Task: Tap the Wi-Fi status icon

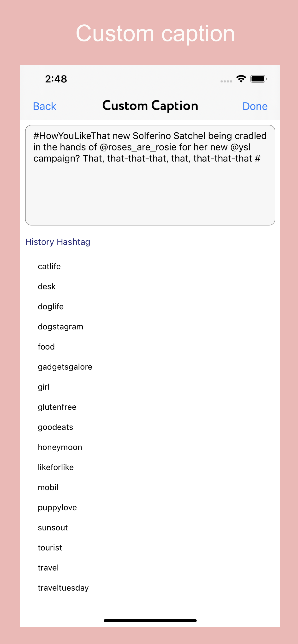Action: (241, 79)
